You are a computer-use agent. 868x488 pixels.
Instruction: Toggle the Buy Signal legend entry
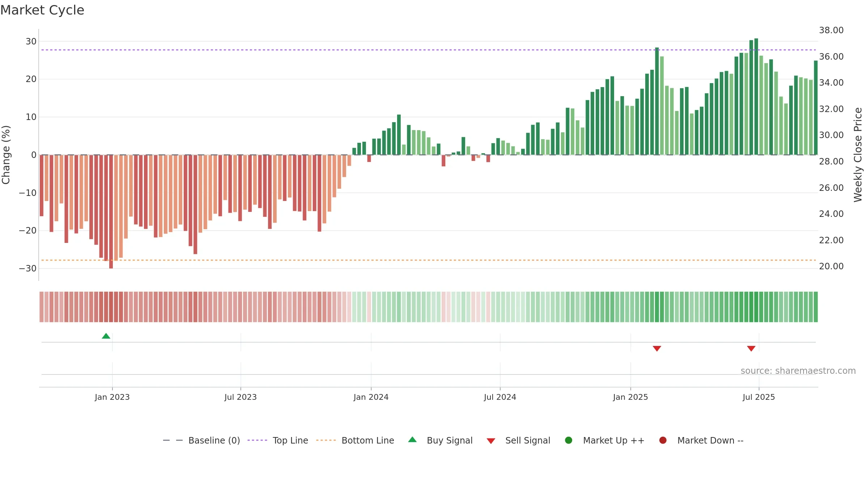[x=440, y=440]
